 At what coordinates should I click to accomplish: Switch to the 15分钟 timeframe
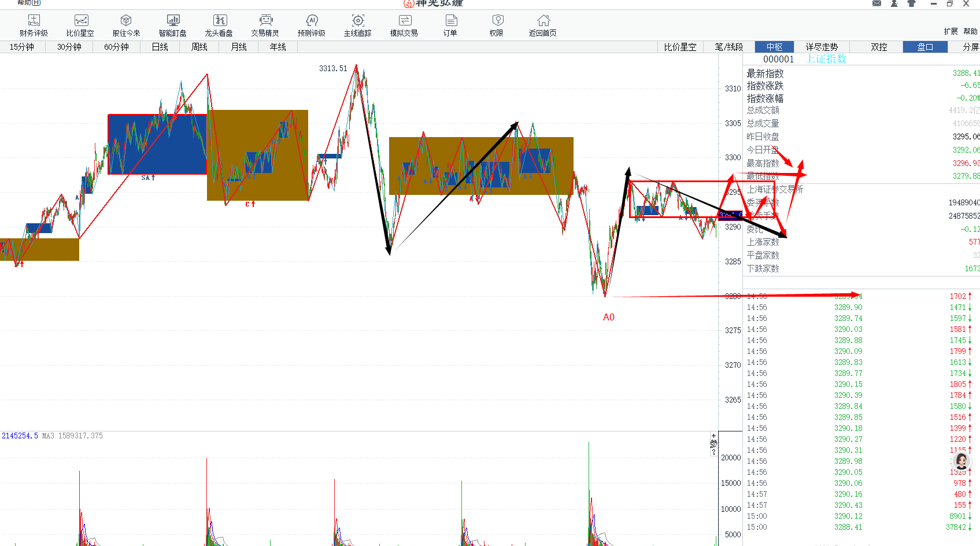pos(22,47)
